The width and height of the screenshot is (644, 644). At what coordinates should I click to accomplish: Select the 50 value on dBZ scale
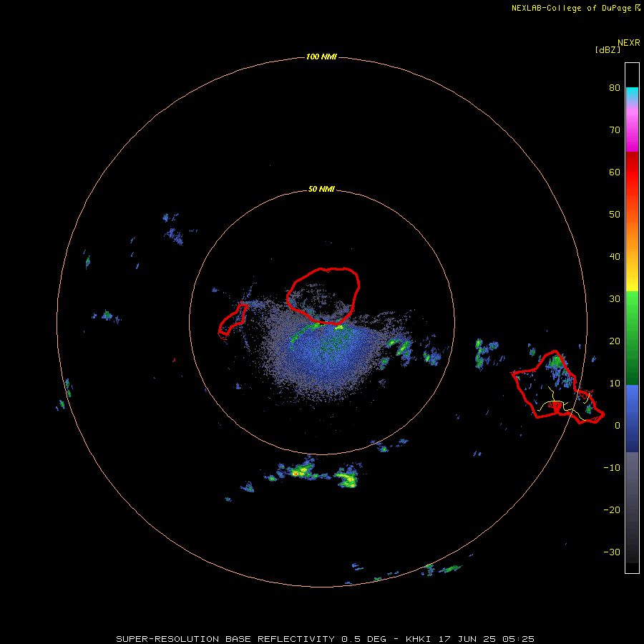point(615,215)
